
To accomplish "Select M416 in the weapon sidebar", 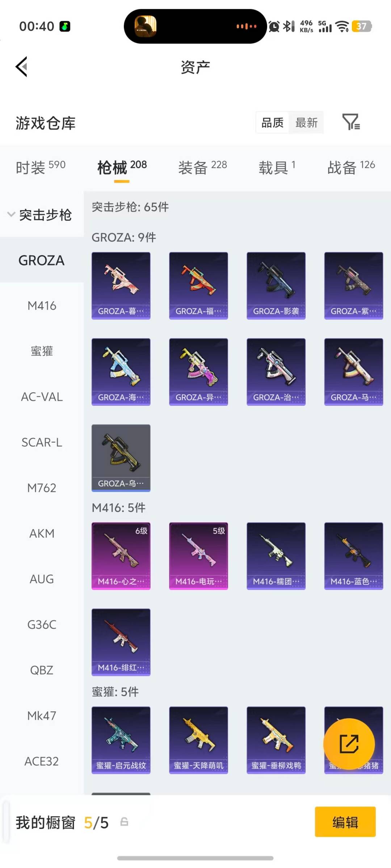I will click(x=42, y=306).
